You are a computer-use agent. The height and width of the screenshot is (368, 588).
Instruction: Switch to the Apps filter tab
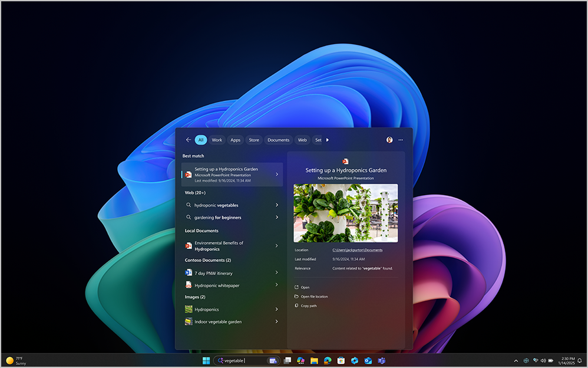(235, 140)
